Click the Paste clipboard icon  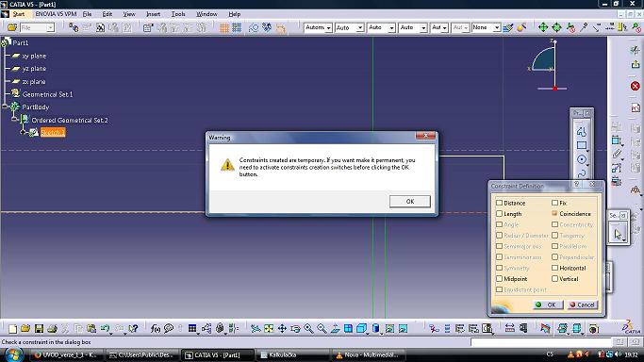[91, 328]
